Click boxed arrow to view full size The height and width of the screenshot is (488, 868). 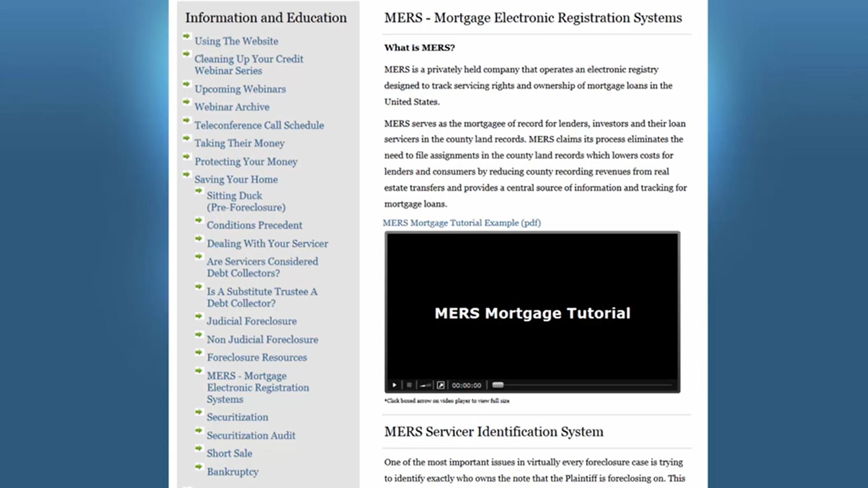(441, 385)
